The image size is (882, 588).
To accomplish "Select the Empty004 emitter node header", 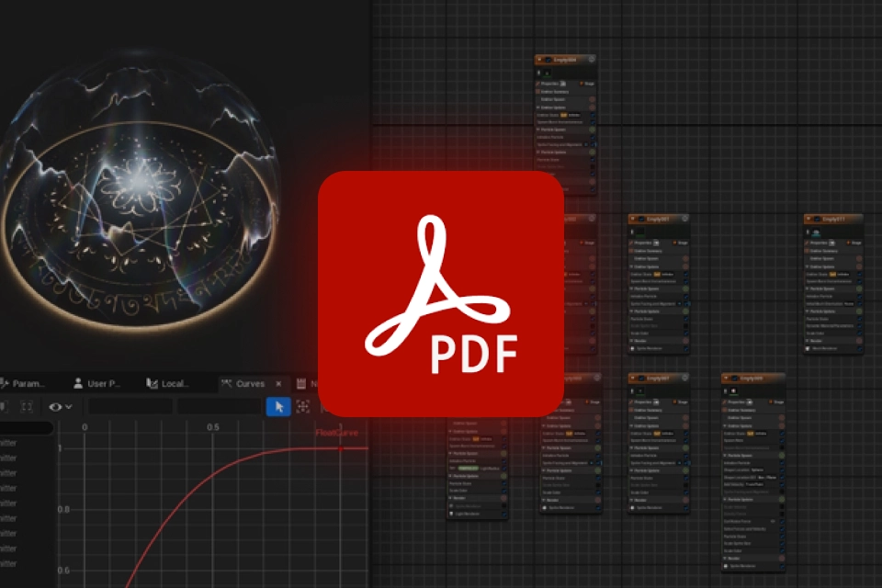I will pos(565,60).
